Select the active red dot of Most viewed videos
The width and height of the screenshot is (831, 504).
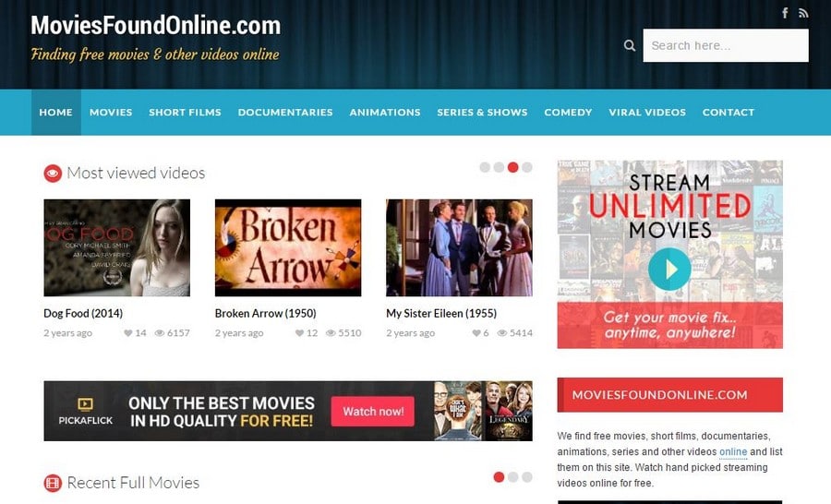coord(512,167)
